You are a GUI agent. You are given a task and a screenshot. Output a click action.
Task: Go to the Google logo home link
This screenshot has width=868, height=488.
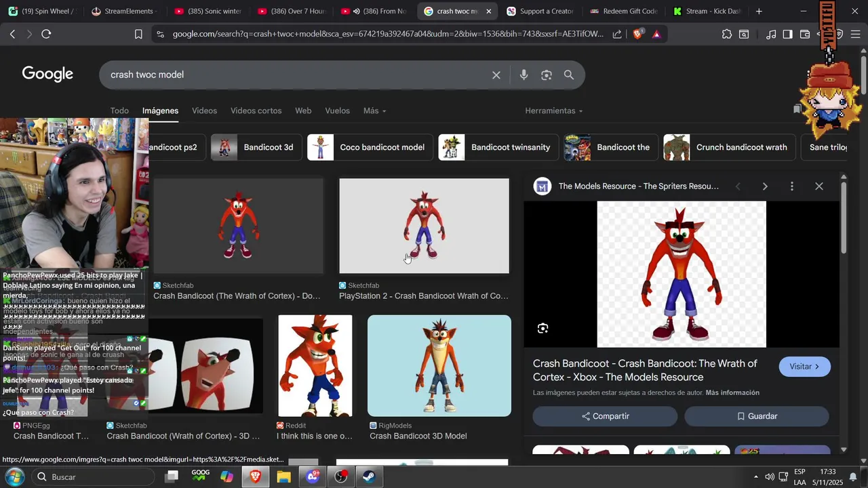point(47,75)
